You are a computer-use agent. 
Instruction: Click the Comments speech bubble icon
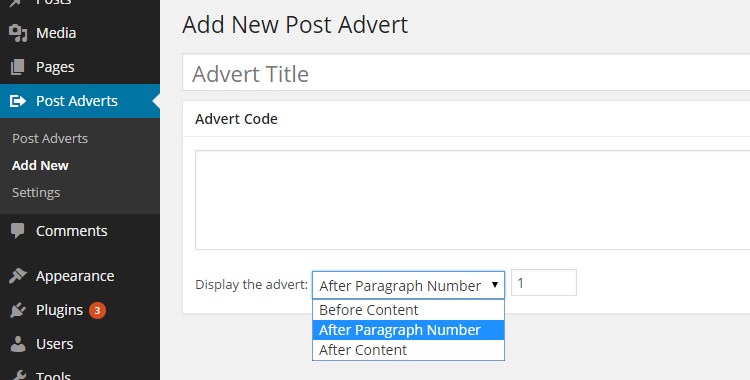coord(18,231)
